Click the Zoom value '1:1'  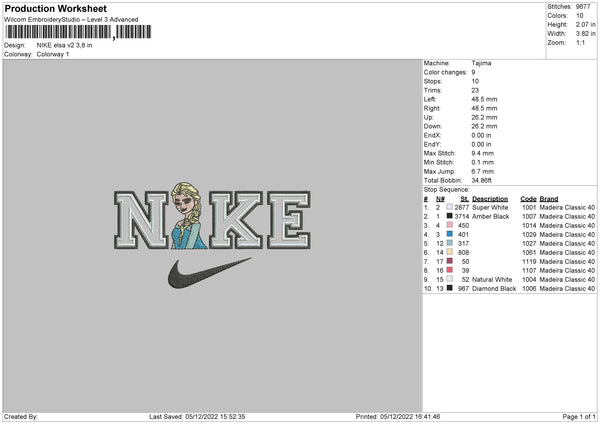pyautogui.click(x=580, y=42)
